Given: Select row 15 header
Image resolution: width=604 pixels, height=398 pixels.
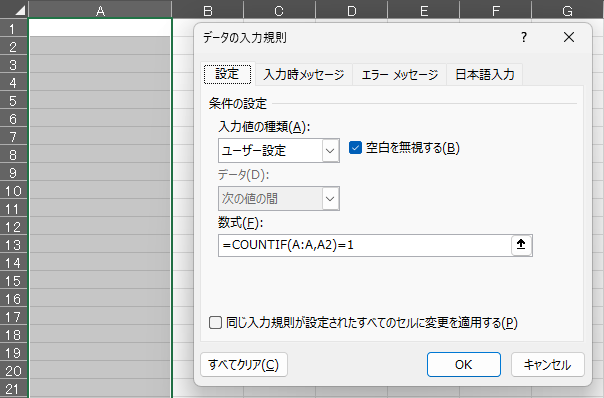Looking at the screenshot, I should [x=13, y=280].
